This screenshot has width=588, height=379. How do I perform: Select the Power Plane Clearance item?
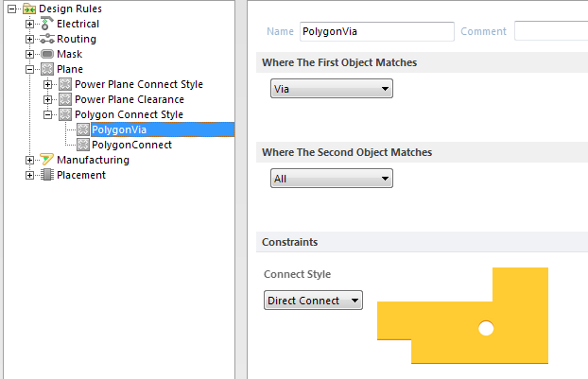[130, 99]
